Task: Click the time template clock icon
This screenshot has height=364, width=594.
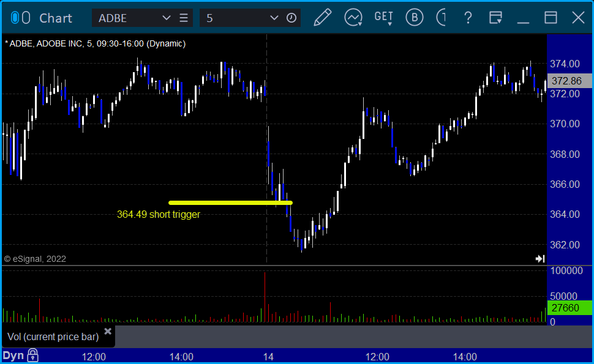Action: pyautogui.click(x=291, y=18)
